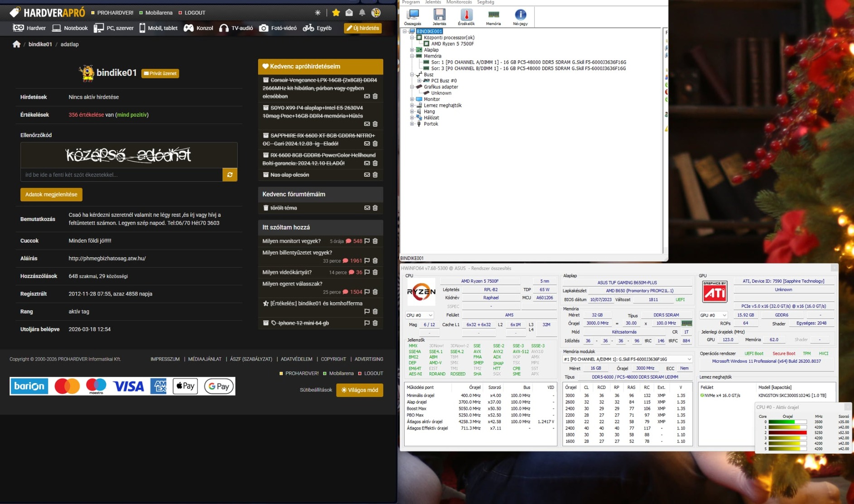Open private messages via the header envelope icon
Screen dimensions: 854x504
click(349, 13)
